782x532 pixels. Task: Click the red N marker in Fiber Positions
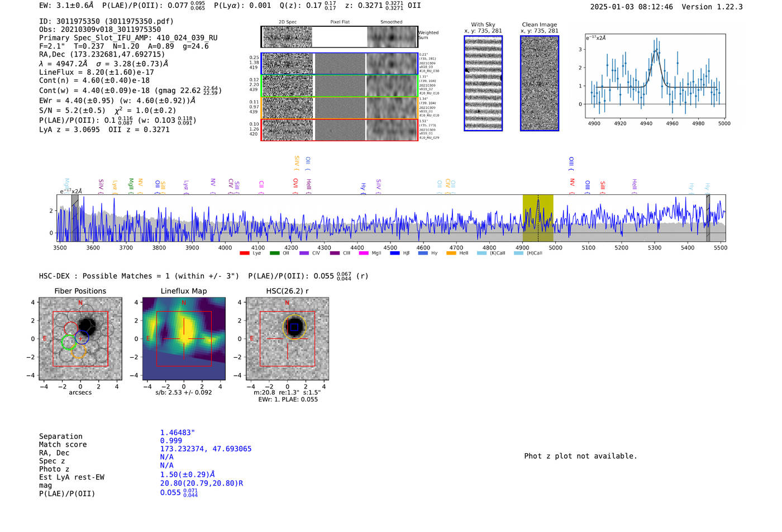(x=80, y=303)
